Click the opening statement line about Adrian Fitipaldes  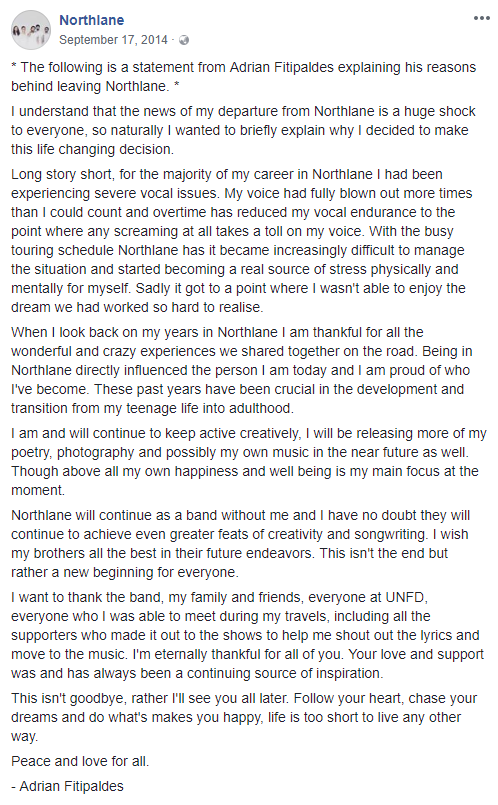(243, 76)
